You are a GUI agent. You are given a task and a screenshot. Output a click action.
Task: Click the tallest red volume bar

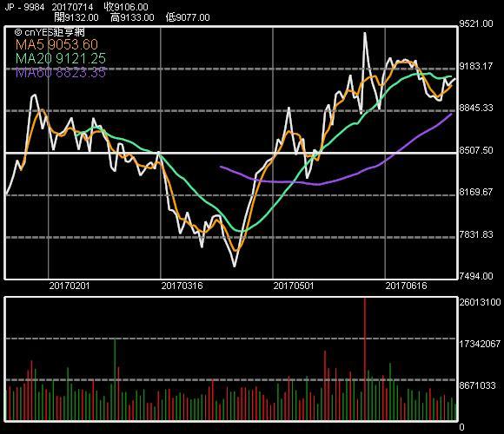365,359
